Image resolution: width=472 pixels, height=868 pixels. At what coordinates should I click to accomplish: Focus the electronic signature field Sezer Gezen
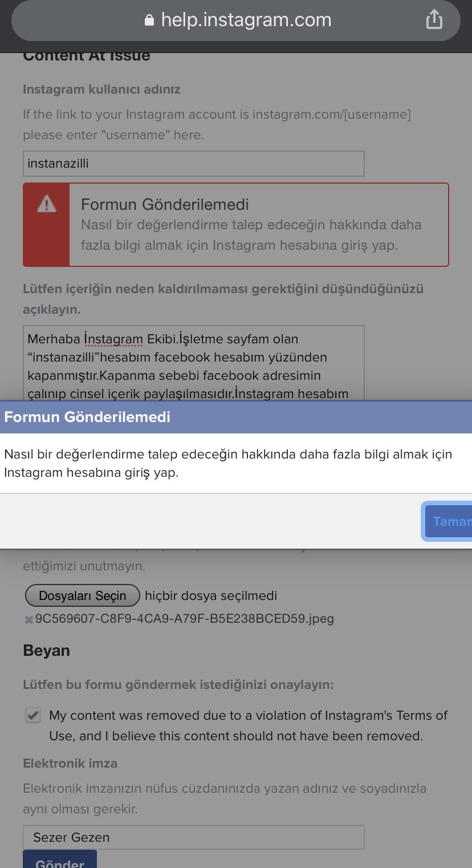pos(194,837)
